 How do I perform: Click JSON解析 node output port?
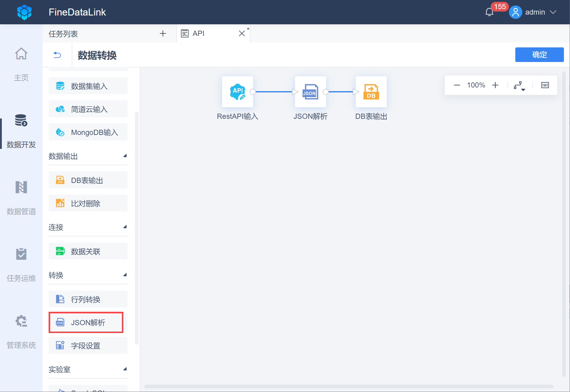click(326, 91)
